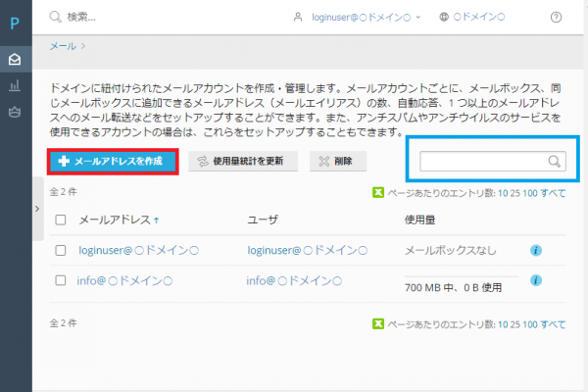Click the メールアドレスを作成 button

pos(113,161)
